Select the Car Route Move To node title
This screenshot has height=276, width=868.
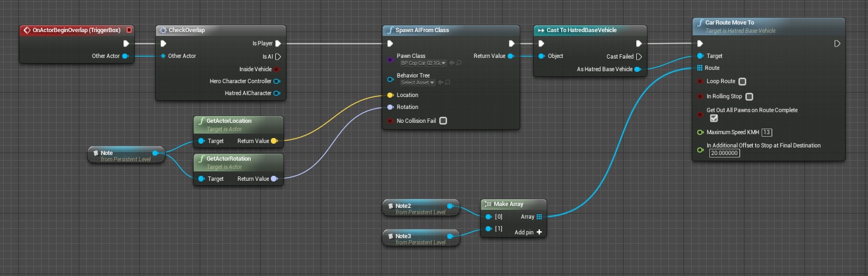(x=730, y=23)
